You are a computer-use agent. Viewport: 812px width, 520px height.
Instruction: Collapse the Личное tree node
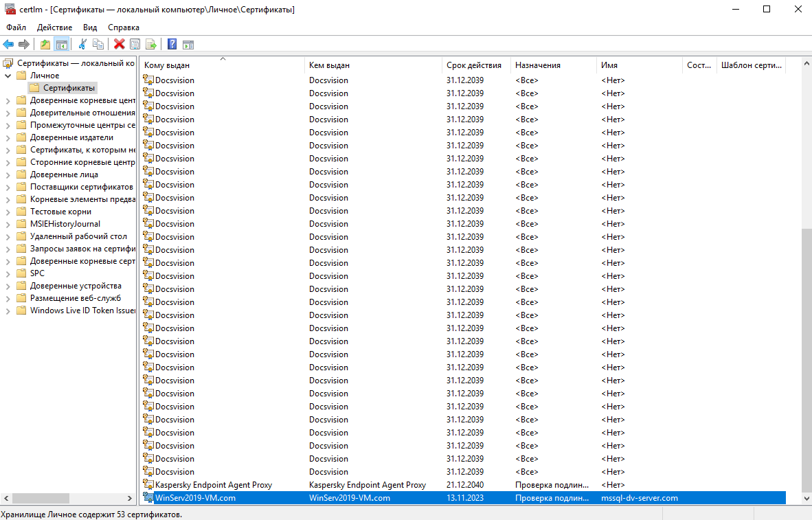[8, 76]
